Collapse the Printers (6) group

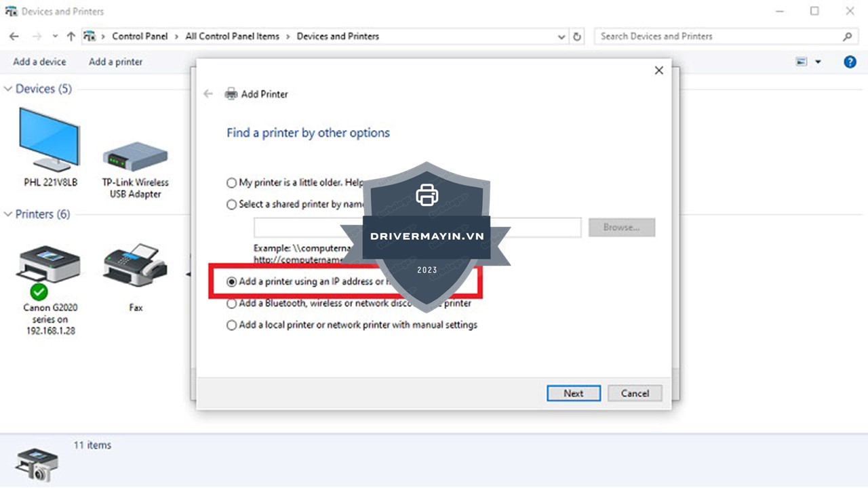click(x=8, y=214)
